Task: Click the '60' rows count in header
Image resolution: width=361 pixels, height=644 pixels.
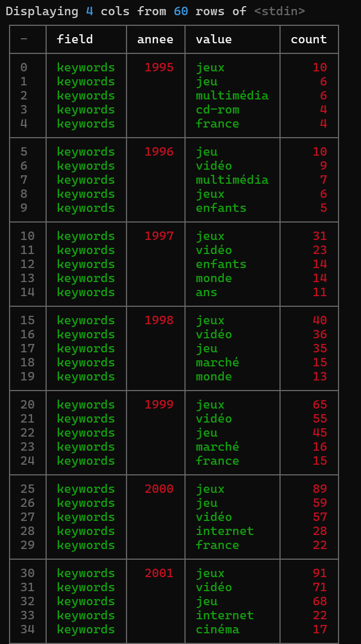Action: point(180,11)
